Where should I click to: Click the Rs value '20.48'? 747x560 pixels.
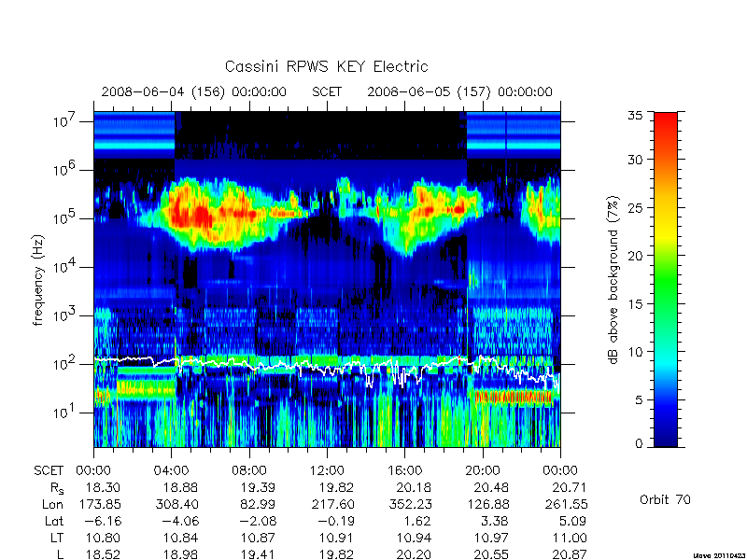[491, 487]
